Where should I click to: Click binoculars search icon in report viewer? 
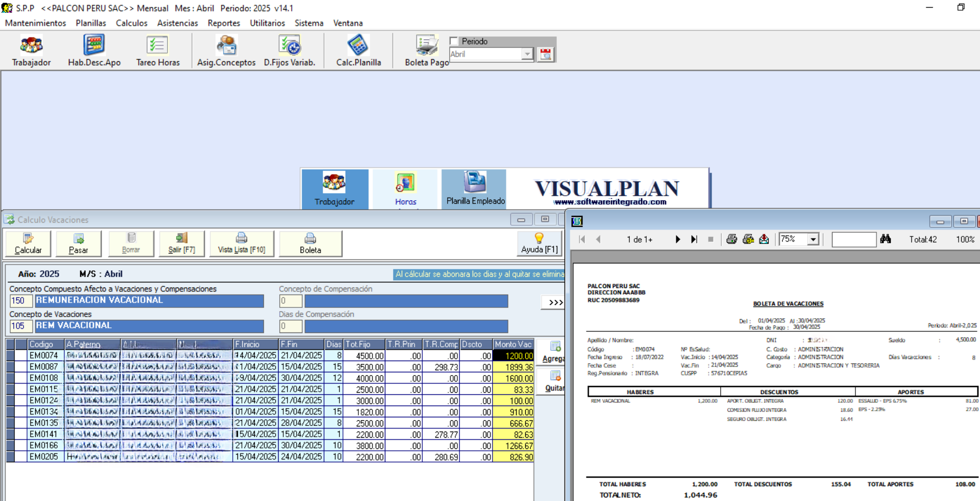(x=886, y=239)
